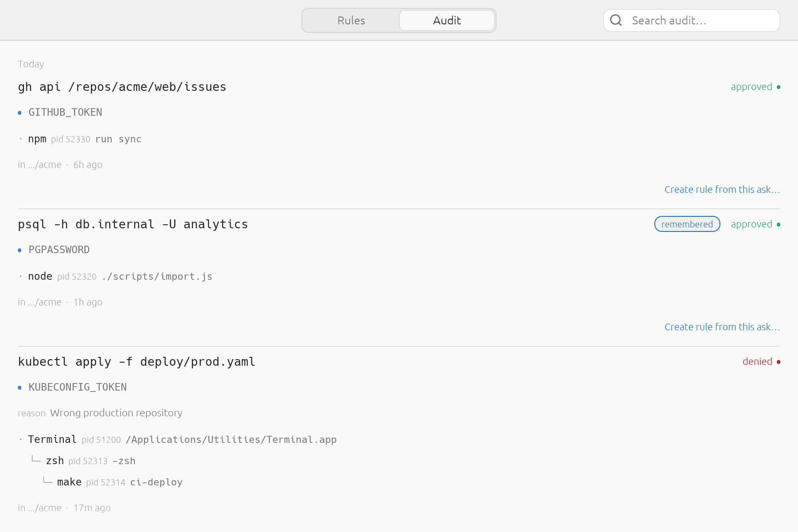
Task: Click the denied status on kubectl entry
Action: [x=761, y=361]
